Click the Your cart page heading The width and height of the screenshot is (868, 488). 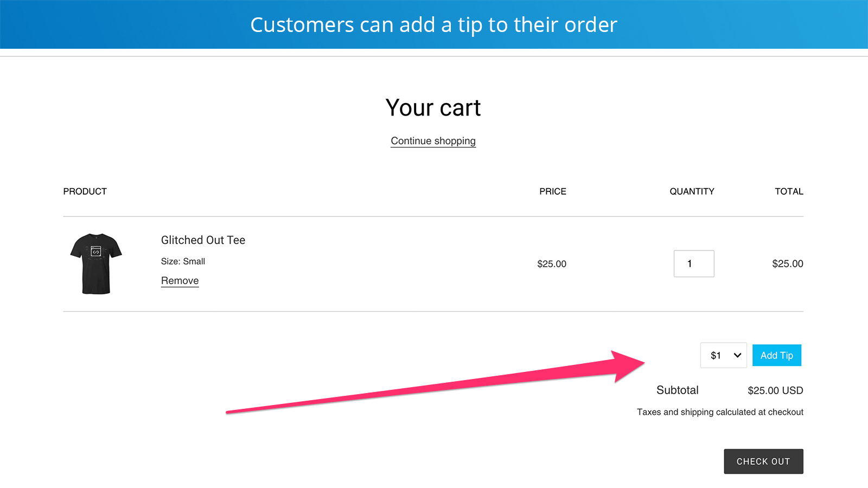pos(433,107)
